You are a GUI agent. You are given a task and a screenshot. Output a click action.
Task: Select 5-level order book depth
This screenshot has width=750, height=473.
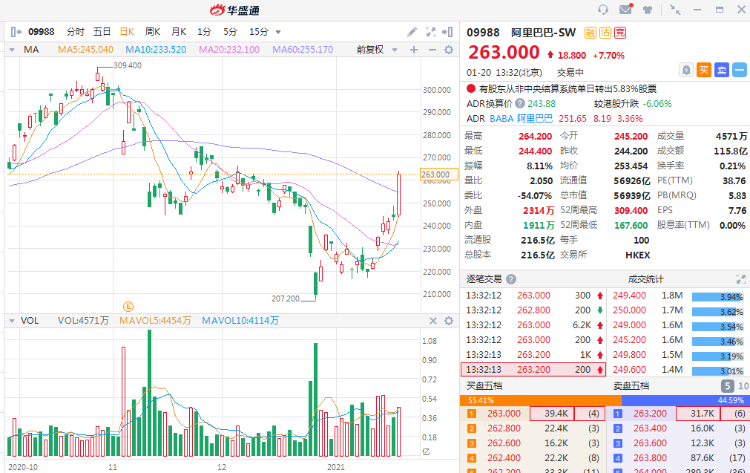728,386
